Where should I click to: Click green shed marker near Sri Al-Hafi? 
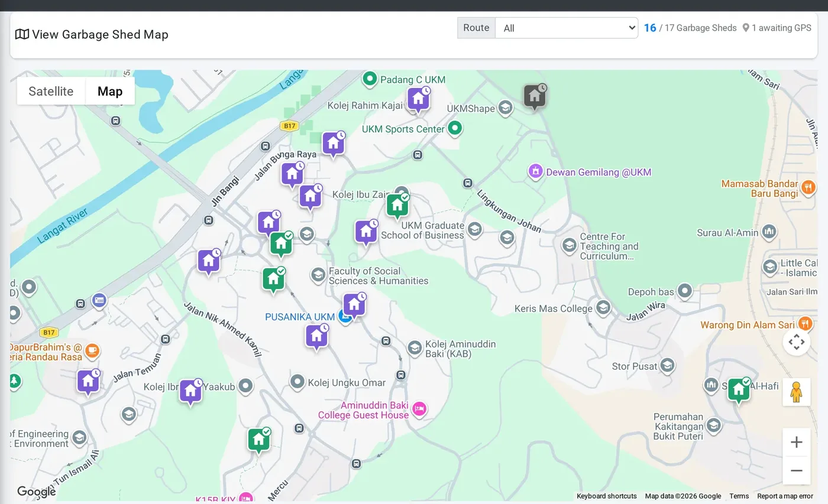click(x=739, y=391)
